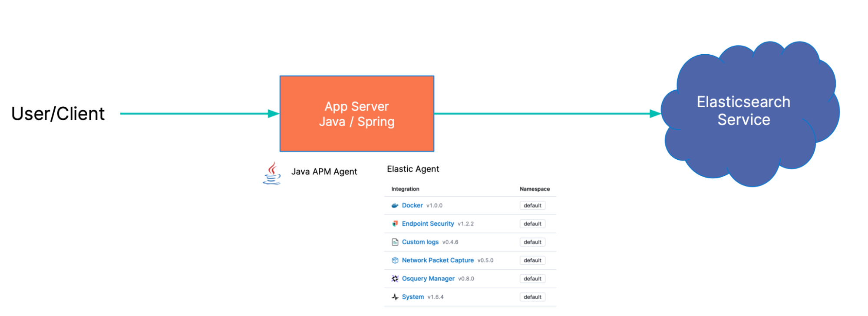Click the Custom logs document icon
The image size is (868, 316).
395,242
